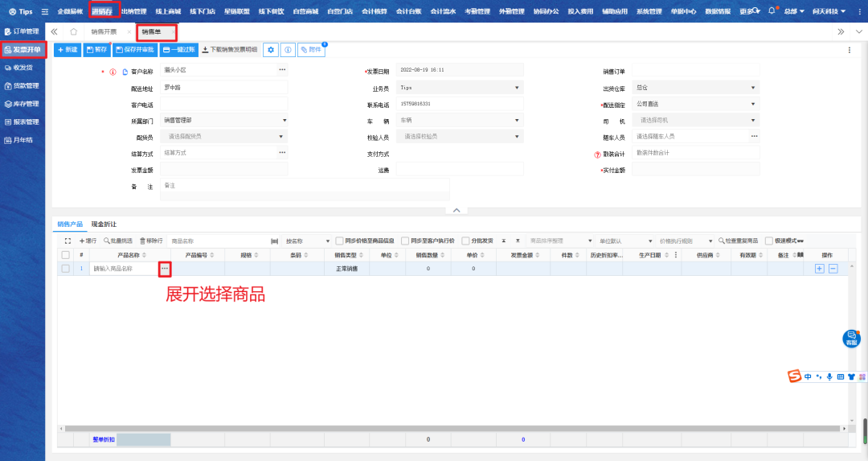
Task: Click the home icon in tab bar
Action: [74, 31]
